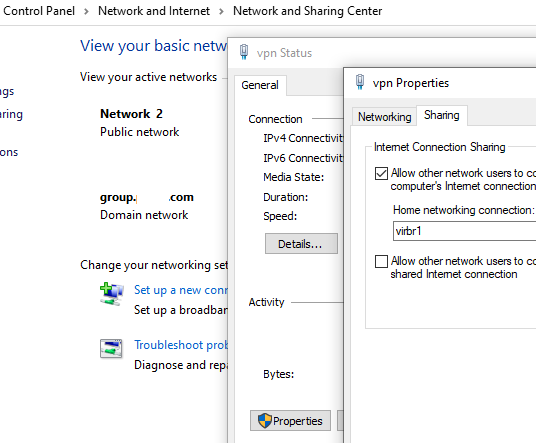
Task: Expand breadcrumb arrow after Control Panel
Action: tap(86, 12)
